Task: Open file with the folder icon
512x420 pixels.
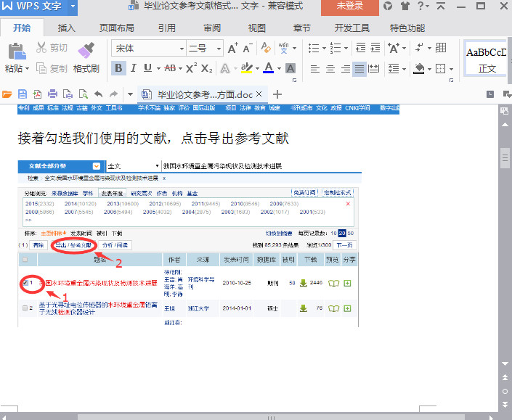Action: [7, 94]
